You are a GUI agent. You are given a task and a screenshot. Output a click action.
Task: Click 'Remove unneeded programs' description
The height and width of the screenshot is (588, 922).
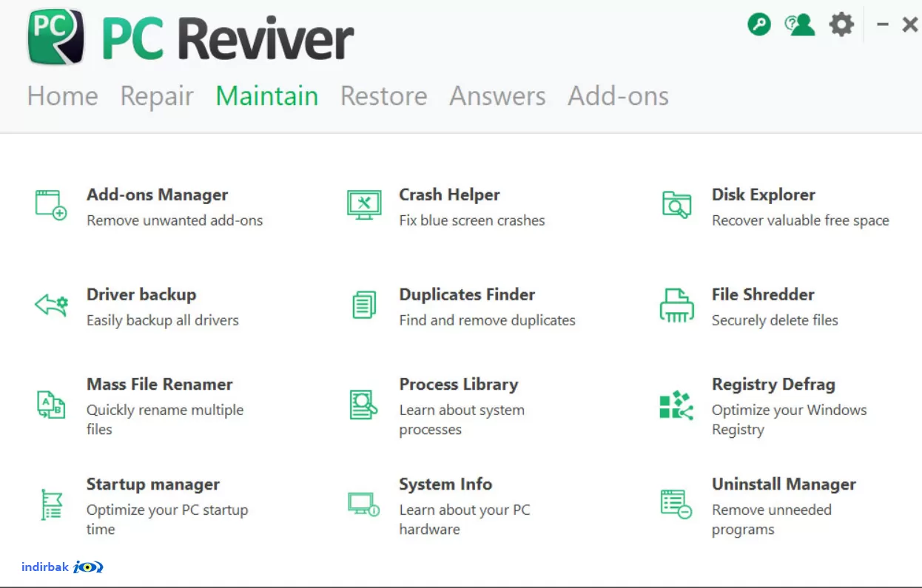click(x=772, y=519)
